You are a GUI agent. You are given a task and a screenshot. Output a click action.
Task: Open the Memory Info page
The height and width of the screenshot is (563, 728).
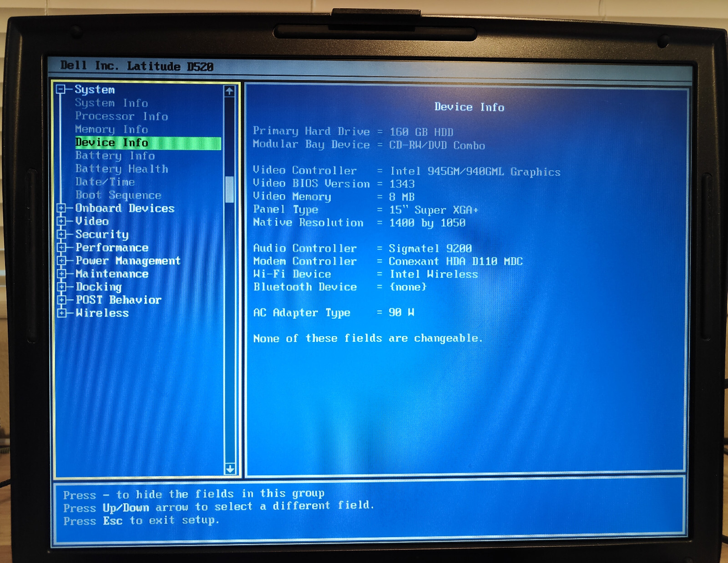pos(111,130)
